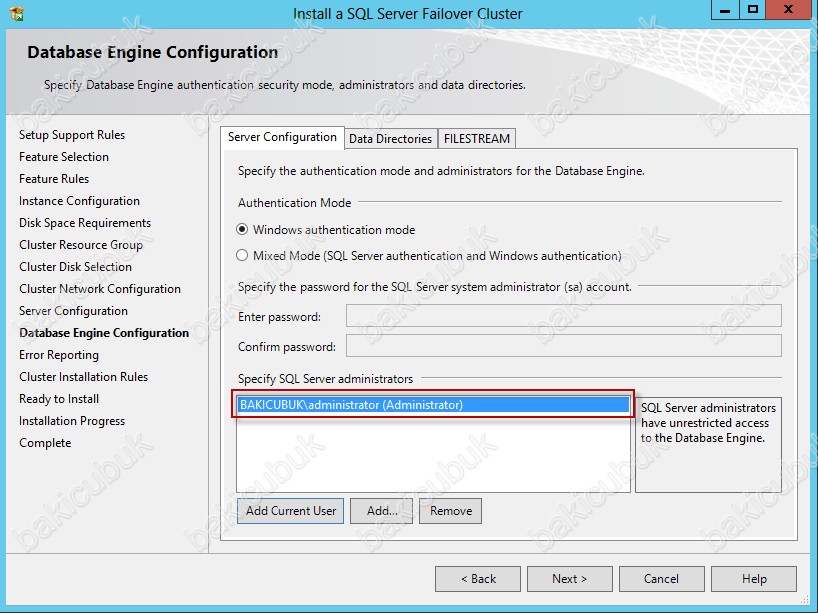This screenshot has height=613, width=818.
Task: Cancel the failover cluster installation
Action: tap(661, 579)
